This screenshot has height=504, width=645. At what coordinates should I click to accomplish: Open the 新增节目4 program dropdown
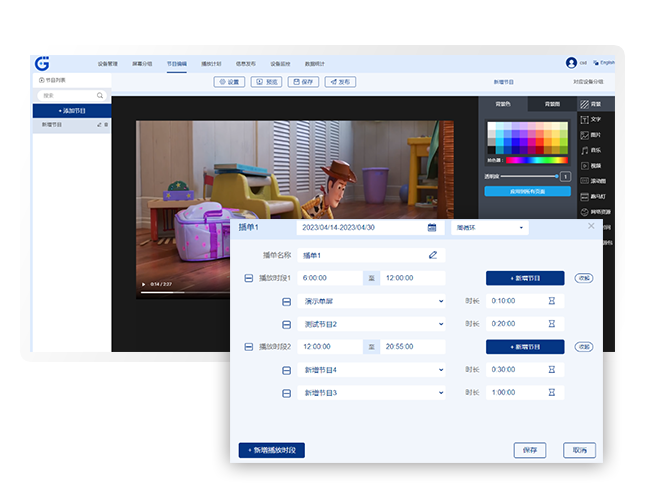point(441,370)
